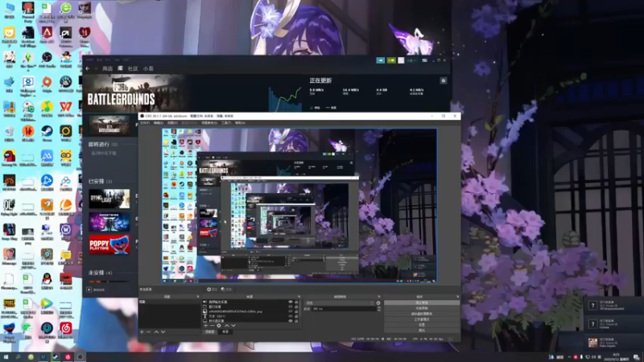The image size is (644, 362).
Task: Open the 编辑 (Edit) menu in OBS
Action: [158, 123]
